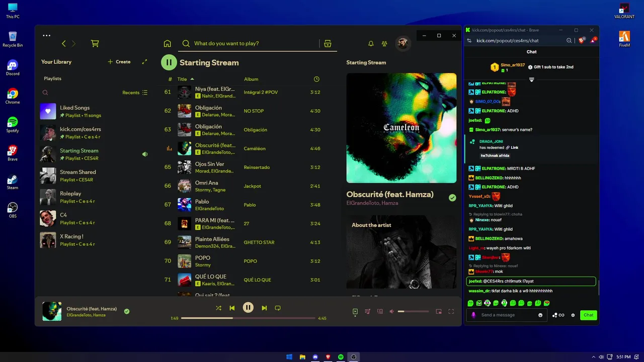The height and width of the screenshot is (362, 644).
Task: Open the Discord desktop shortcut
Action: [13, 68]
